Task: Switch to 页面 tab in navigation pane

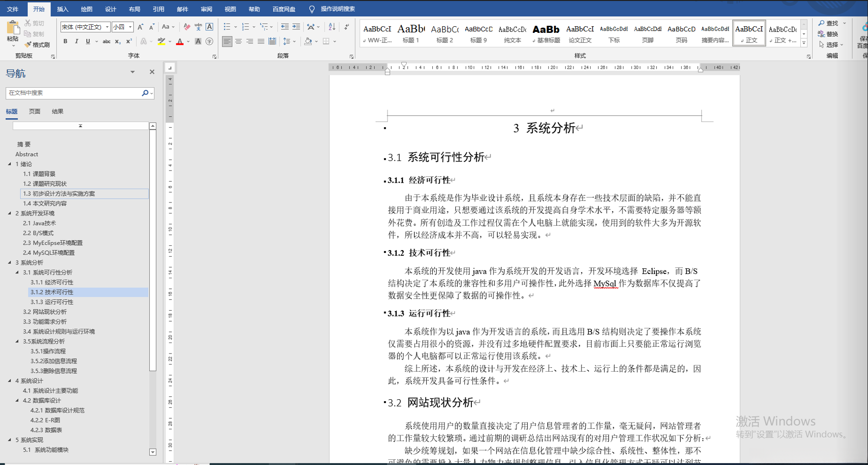Action: click(34, 111)
